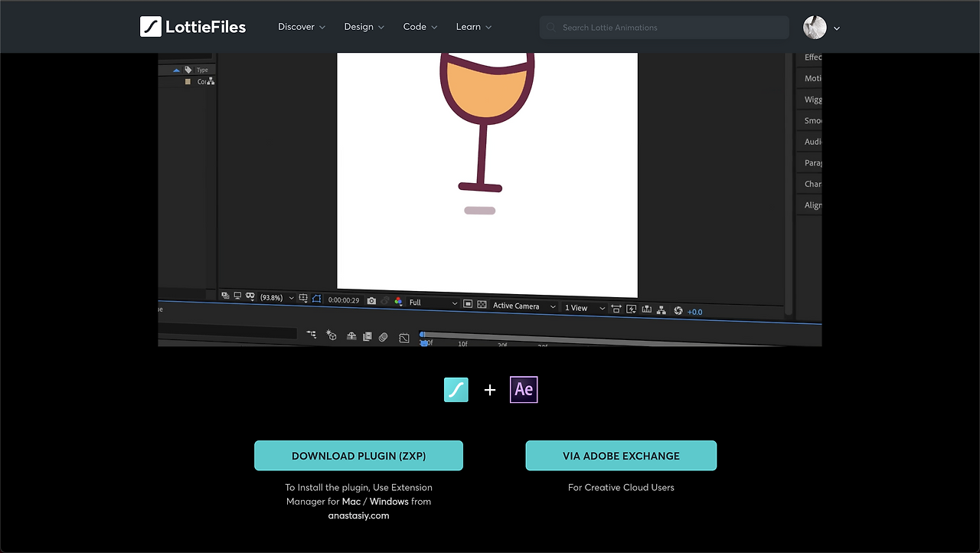Open the Windows Extension Manager link

click(389, 502)
